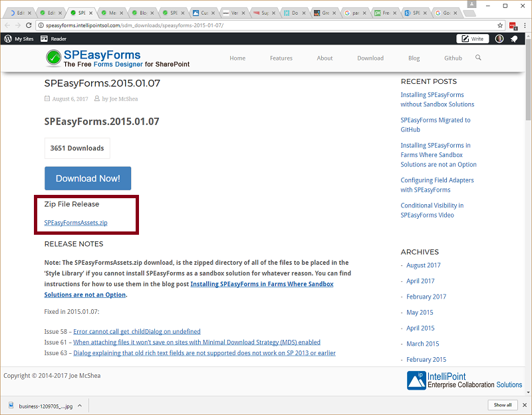Bookmark this page with the star icon
The image size is (532, 415).
point(500,25)
